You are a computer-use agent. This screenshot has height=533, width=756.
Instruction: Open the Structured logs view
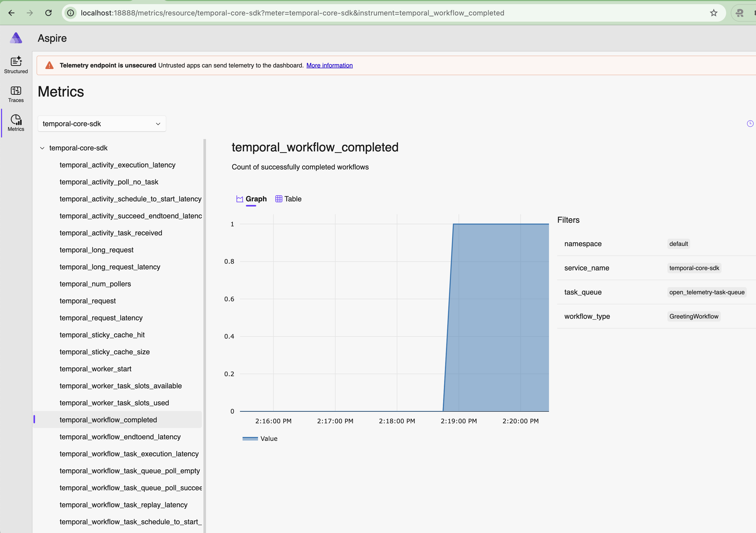pyautogui.click(x=15, y=65)
